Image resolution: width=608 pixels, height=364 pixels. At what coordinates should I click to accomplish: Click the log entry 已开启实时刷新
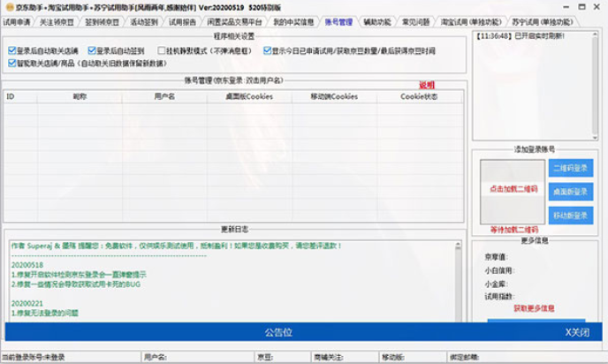click(x=520, y=36)
